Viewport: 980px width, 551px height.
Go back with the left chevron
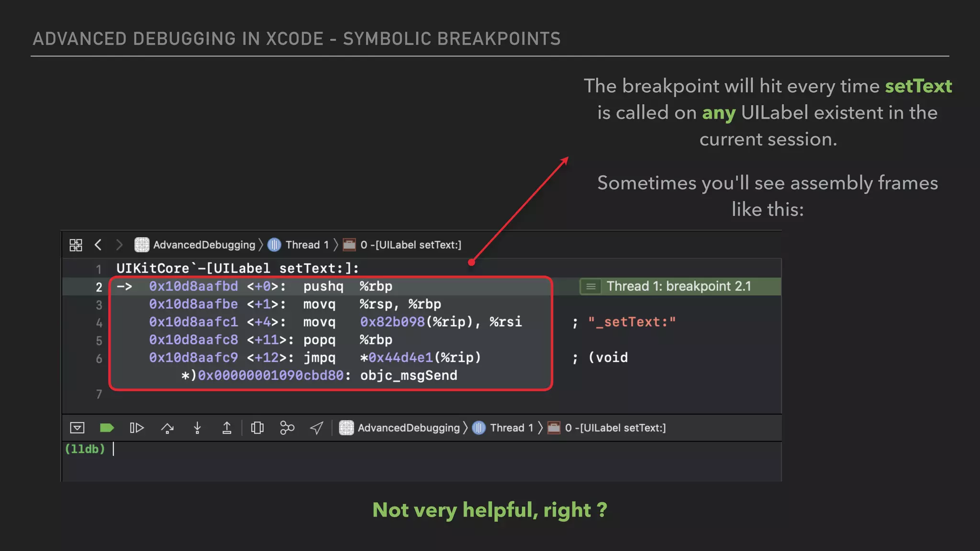98,245
